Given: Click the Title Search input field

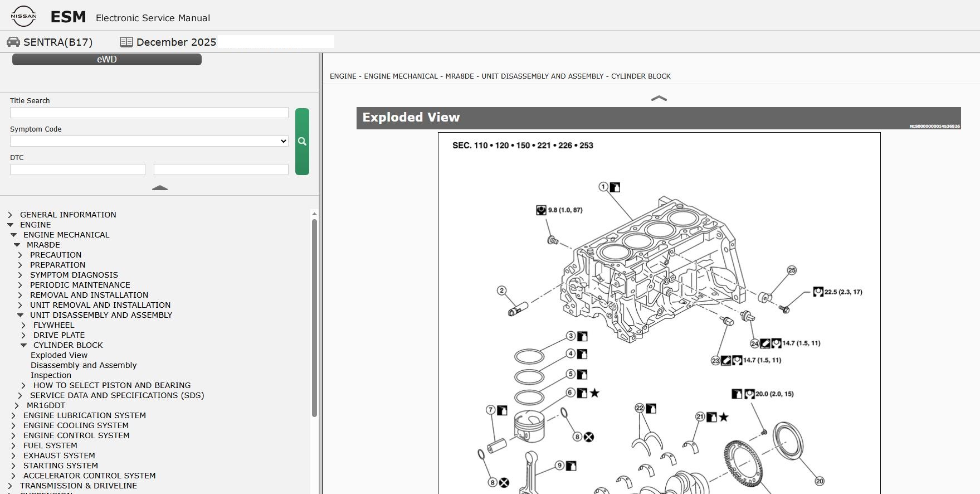Looking at the screenshot, I should click(x=149, y=113).
